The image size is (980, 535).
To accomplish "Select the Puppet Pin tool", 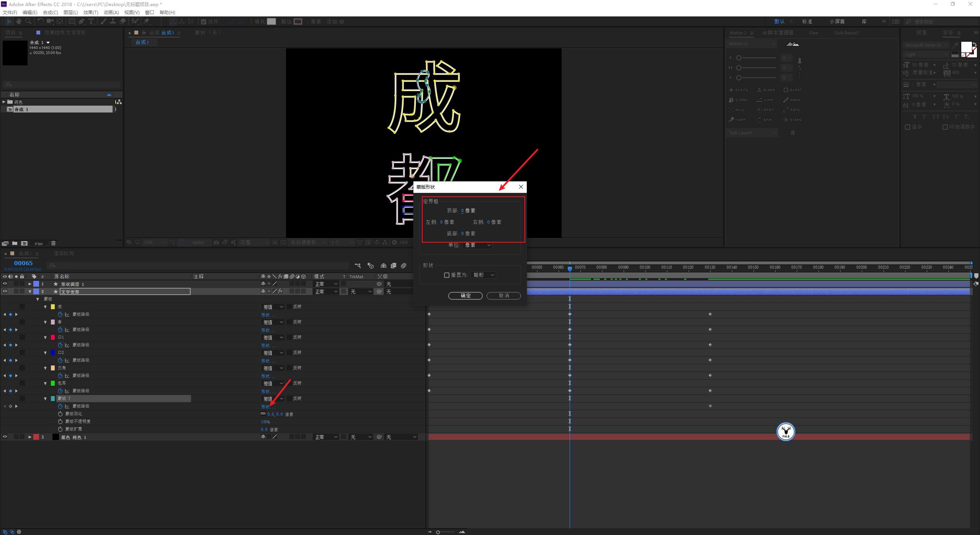I will (147, 21).
